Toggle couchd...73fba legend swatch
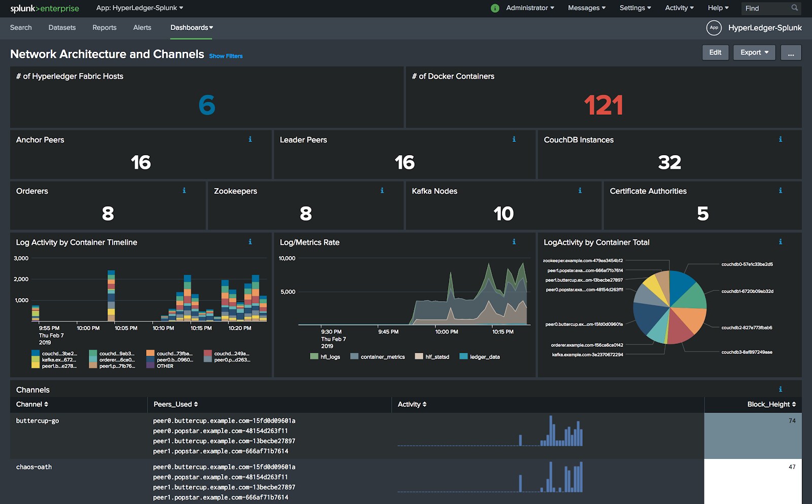 point(150,353)
